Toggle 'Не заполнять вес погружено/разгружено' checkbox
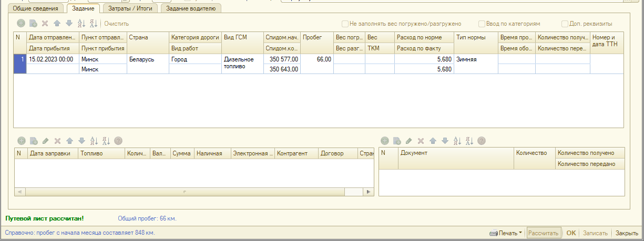The height and width of the screenshot is (241, 644). pyautogui.click(x=345, y=24)
